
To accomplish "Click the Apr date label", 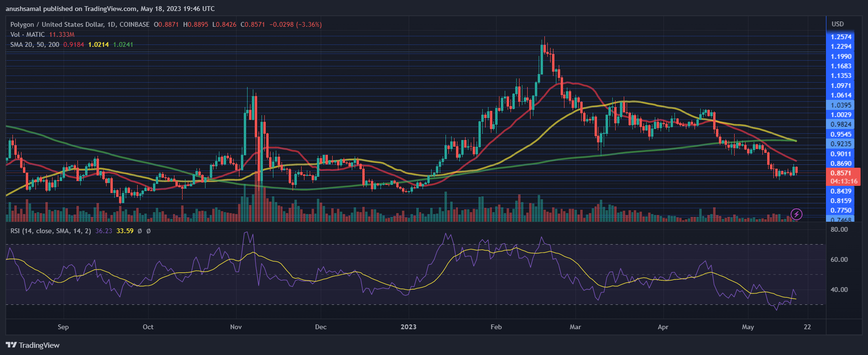I will (x=663, y=327).
